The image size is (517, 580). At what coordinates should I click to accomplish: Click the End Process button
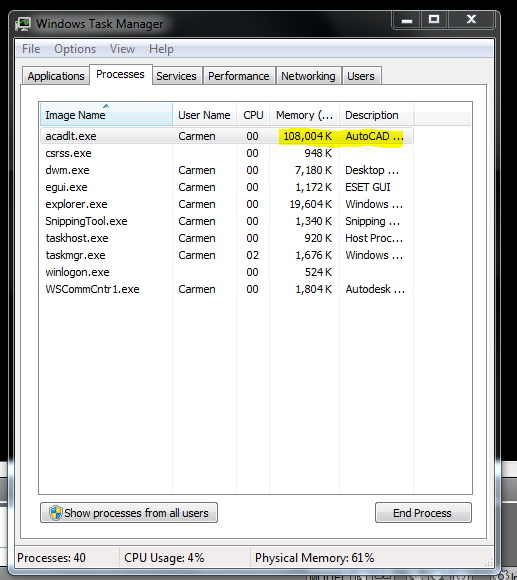(423, 513)
